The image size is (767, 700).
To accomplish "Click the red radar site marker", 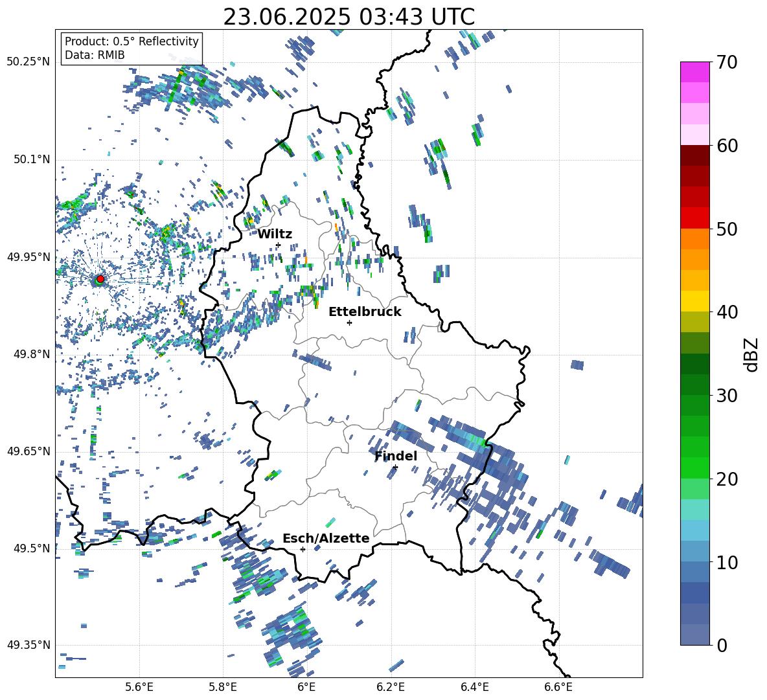I will (x=100, y=279).
